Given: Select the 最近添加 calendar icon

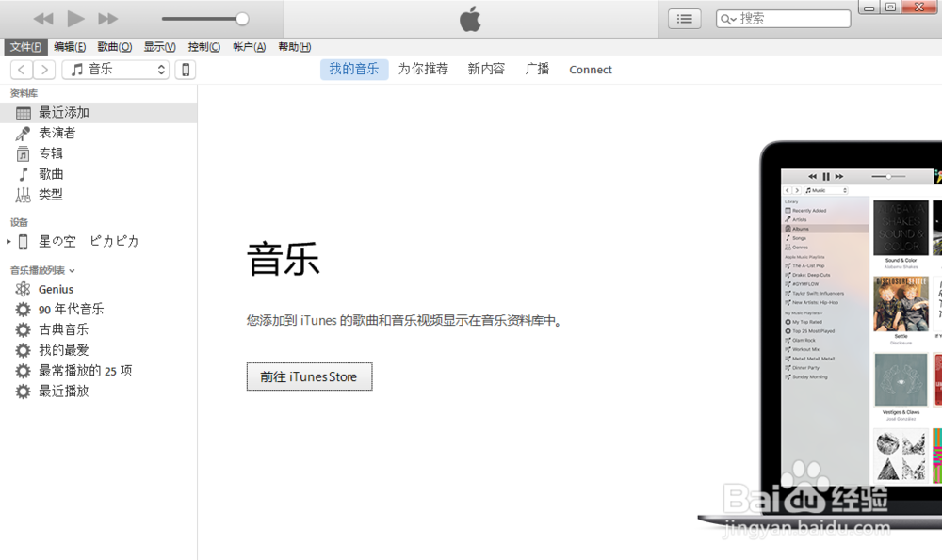Looking at the screenshot, I should click(24, 113).
